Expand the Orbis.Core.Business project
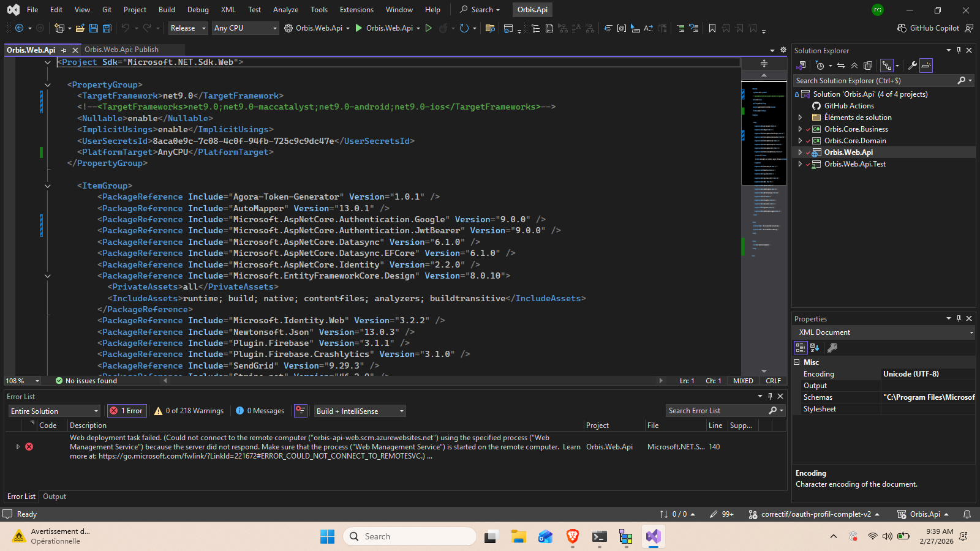This screenshot has width=980, height=551. 801,129
